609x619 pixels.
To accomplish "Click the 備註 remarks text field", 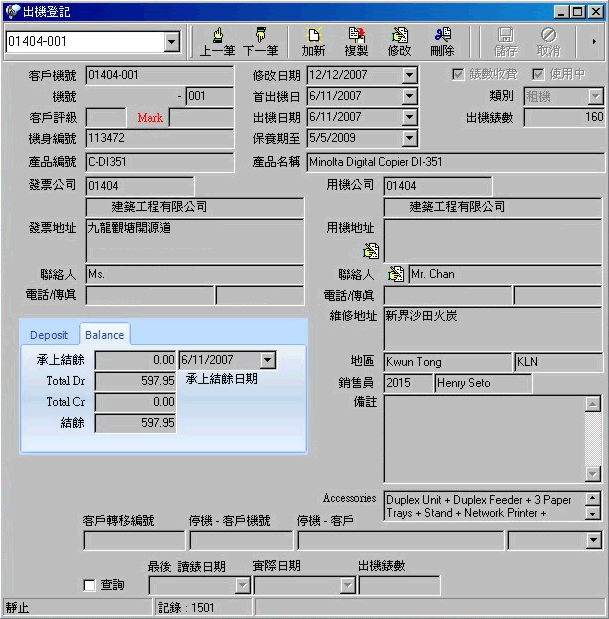I will (x=485, y=438).
